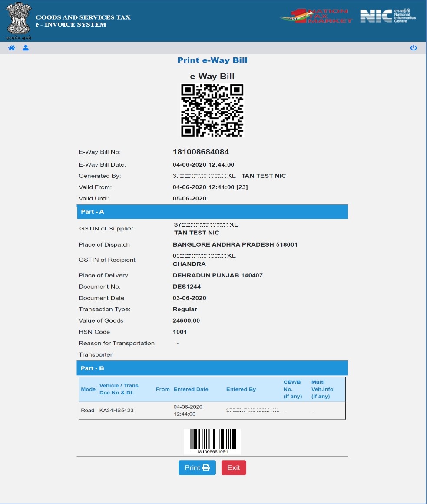The height and width of the screenshot is (504, 427).
Task: Click the red Exit button
Action: [234, 467]
